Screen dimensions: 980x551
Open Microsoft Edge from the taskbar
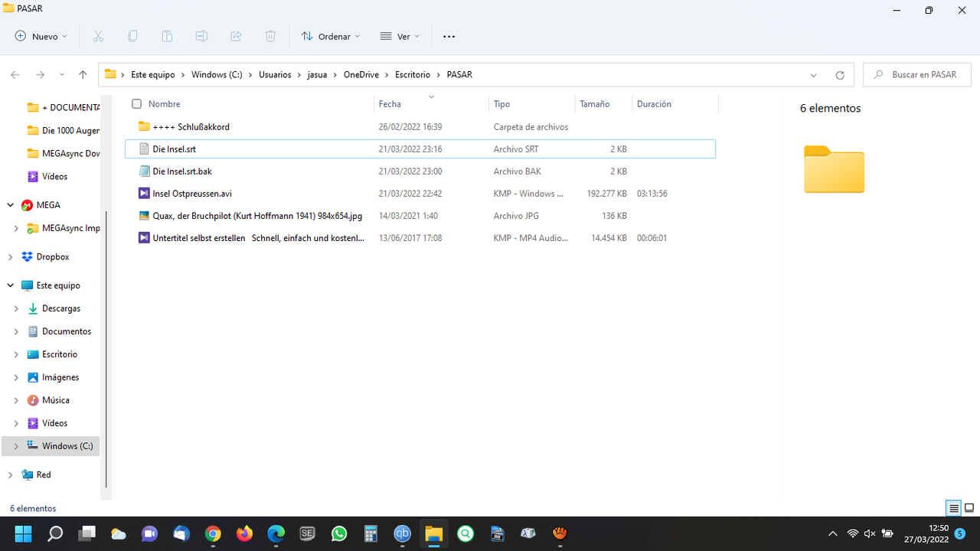point(276,534)
